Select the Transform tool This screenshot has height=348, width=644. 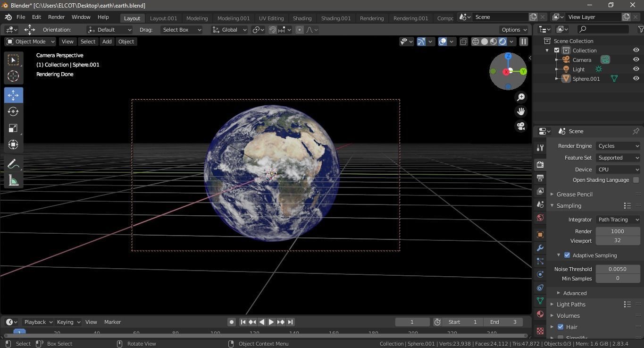(x=13, y=144)
